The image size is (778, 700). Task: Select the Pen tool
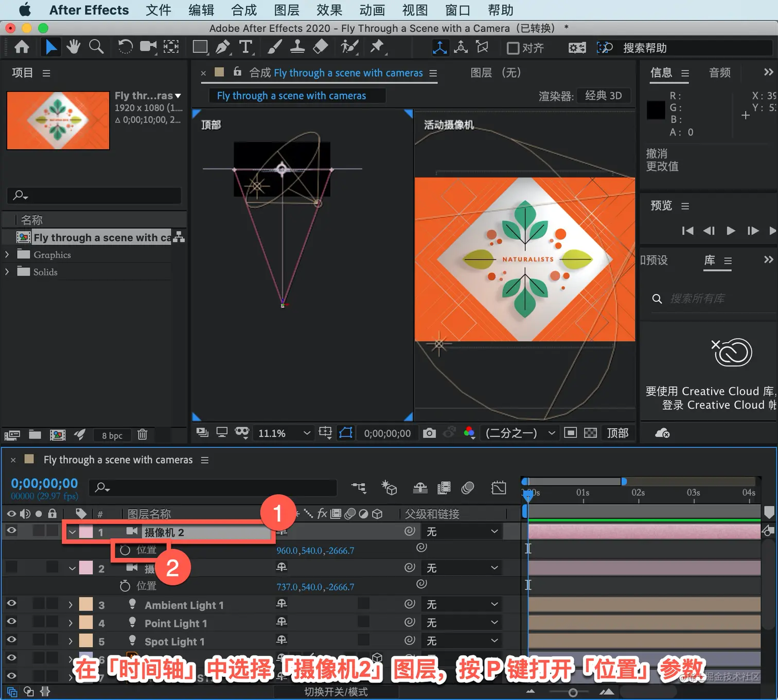click(x=223, y=47)
